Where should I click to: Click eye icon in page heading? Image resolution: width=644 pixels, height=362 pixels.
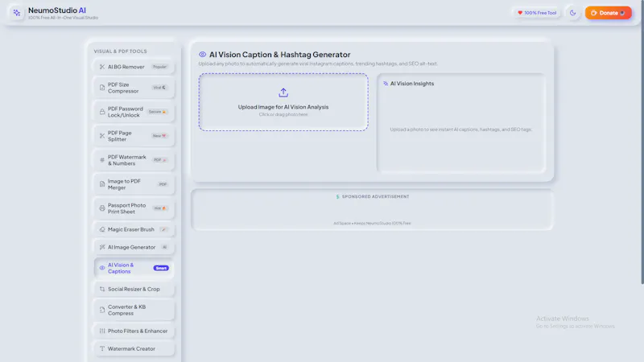203,54
